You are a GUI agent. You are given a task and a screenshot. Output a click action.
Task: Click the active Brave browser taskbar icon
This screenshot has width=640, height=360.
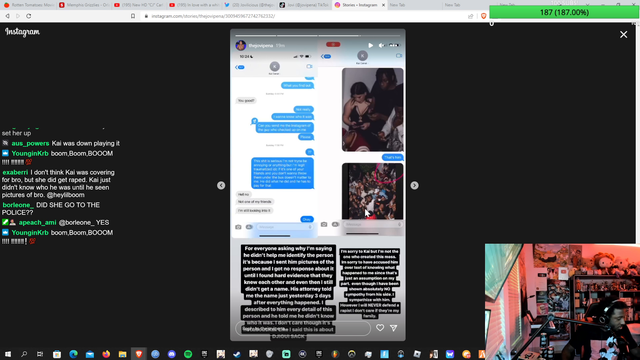point(139,354)
